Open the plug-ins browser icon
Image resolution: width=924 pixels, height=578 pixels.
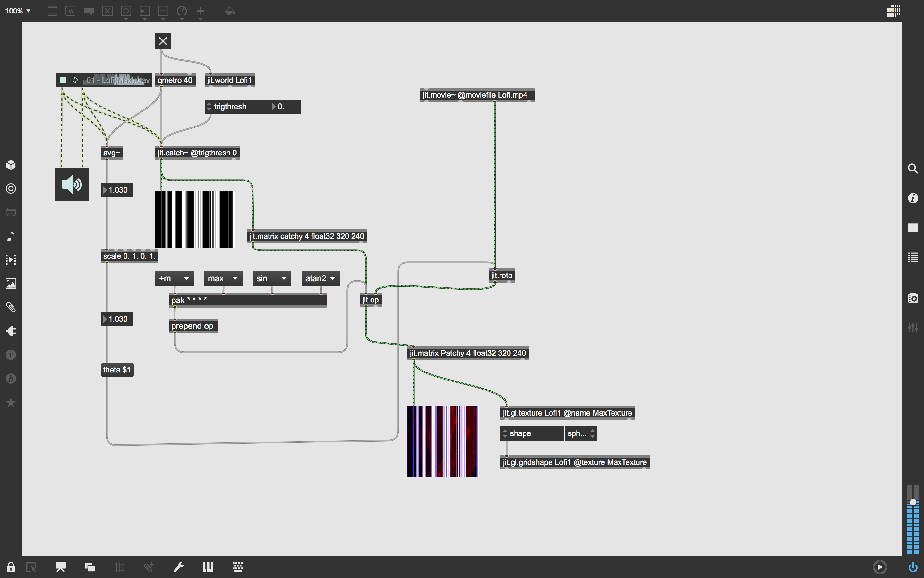click(11, 331)
